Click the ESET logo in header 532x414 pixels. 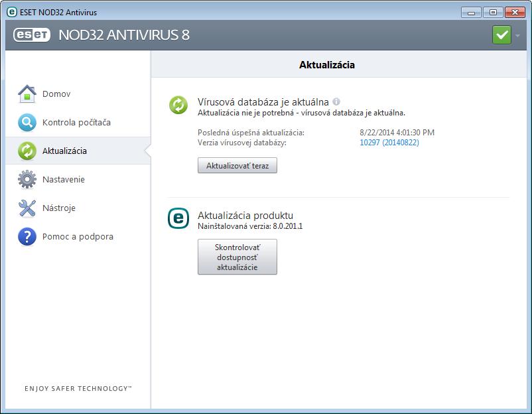pos(32,35)
